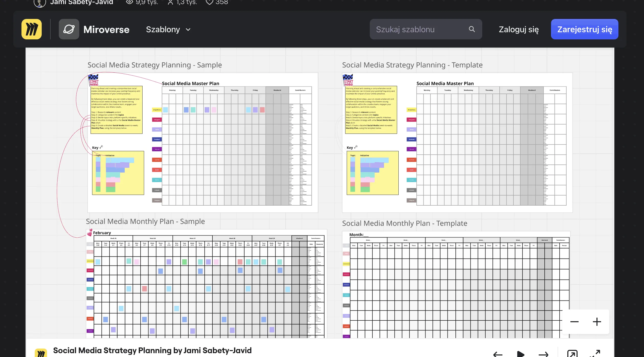Enter fullscreen with the diagonal arrows icon
Screen dimensions: 644x357
pyautogui.click(x=595, y=353)
